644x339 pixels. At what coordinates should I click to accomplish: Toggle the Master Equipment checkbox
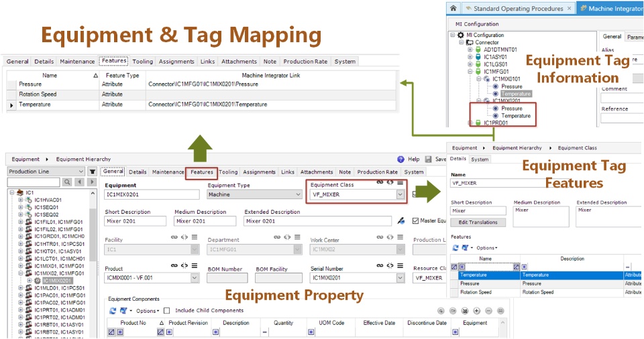click(x=415, y=221)
